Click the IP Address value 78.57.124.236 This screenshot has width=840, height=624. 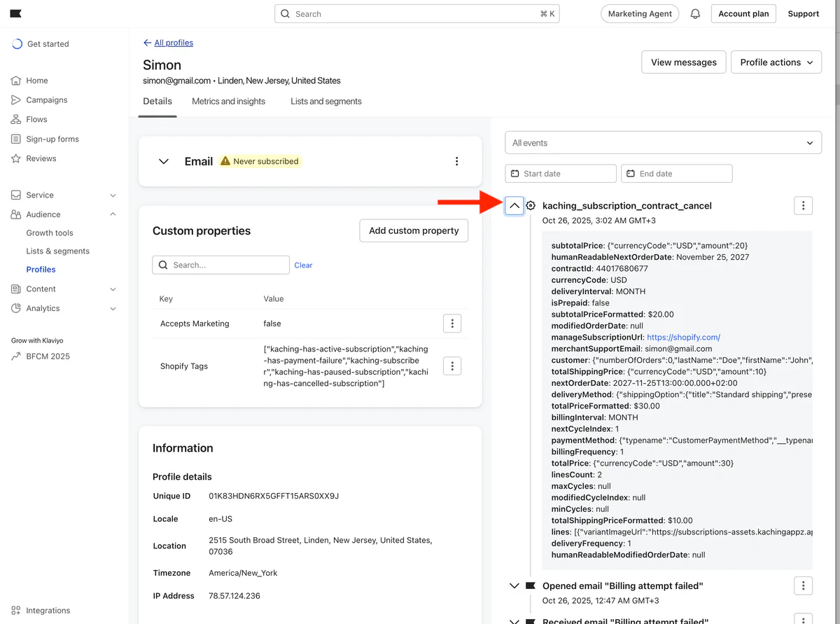click(x=234, y=596)
